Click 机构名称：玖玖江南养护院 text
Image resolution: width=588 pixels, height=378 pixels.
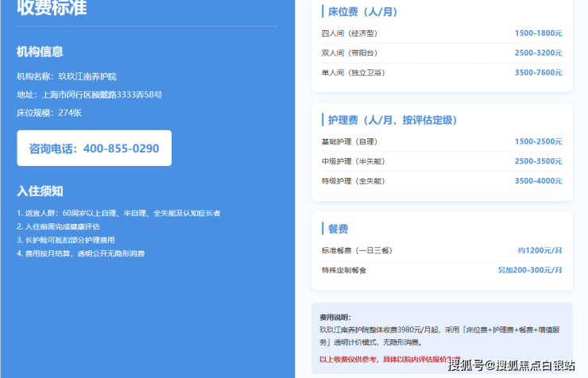coord(67,76)
